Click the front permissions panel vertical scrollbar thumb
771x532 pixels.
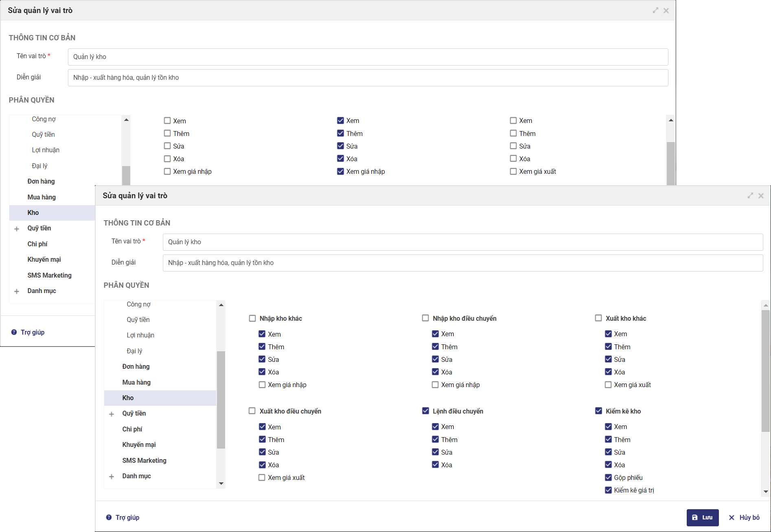[765, 370]
